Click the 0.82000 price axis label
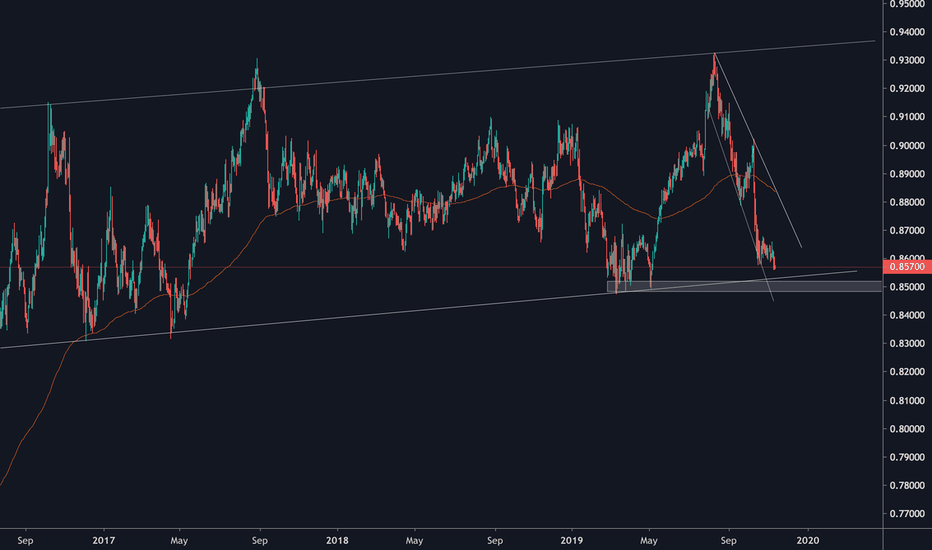The height and width of the screenshot is (550, 932). pyautogui.click(x=907, y=372)
